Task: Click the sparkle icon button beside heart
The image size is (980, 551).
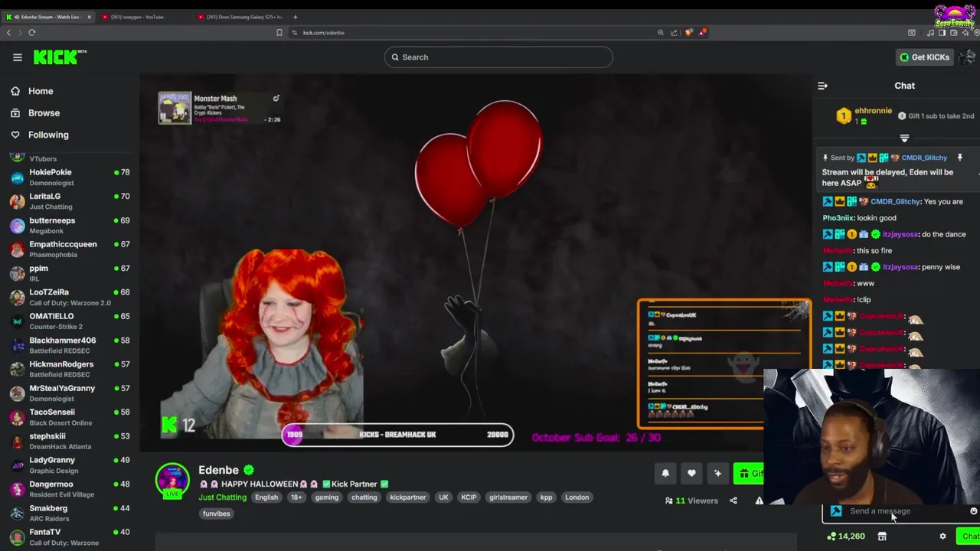Action: pos(717,473)
